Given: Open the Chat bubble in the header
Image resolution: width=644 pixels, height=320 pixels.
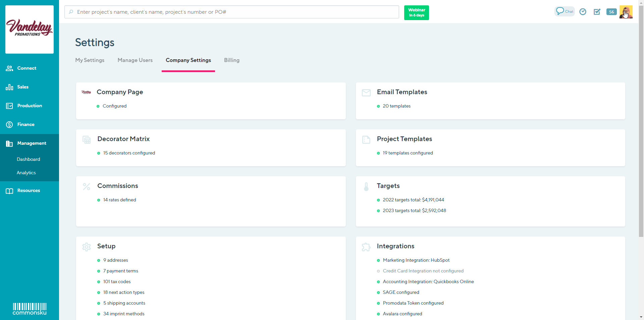Looking at the screenshot, I should tap(564, 11).
